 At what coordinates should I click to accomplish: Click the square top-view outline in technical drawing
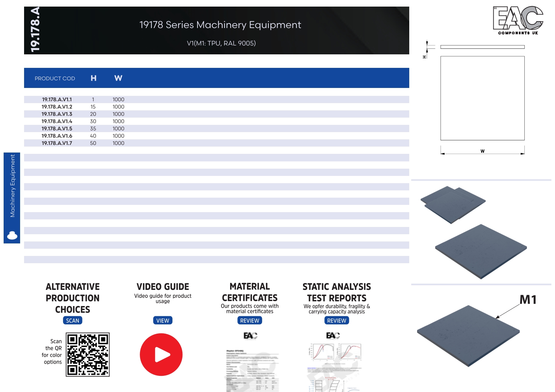click(482, 98)
